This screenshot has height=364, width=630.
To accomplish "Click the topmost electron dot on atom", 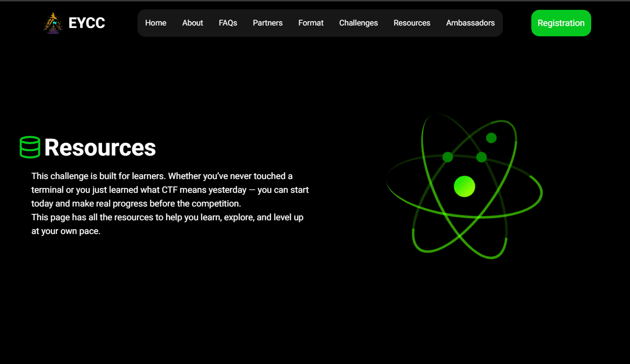I will 491,138.
